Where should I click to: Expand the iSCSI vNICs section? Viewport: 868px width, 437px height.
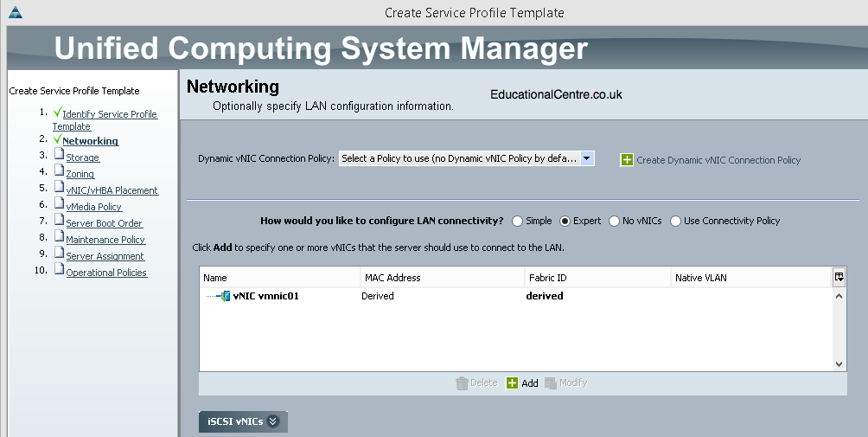click(x=243, y=421)
